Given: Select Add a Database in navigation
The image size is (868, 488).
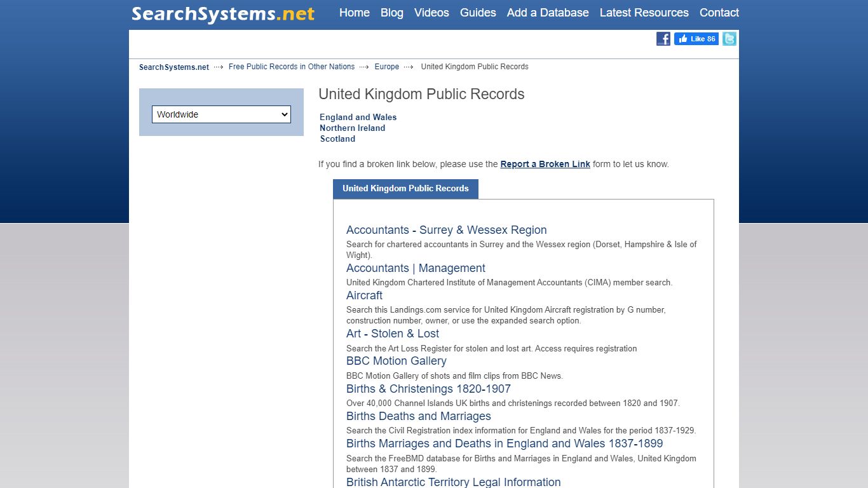Looking at the screenshot, I should point(548,13).
